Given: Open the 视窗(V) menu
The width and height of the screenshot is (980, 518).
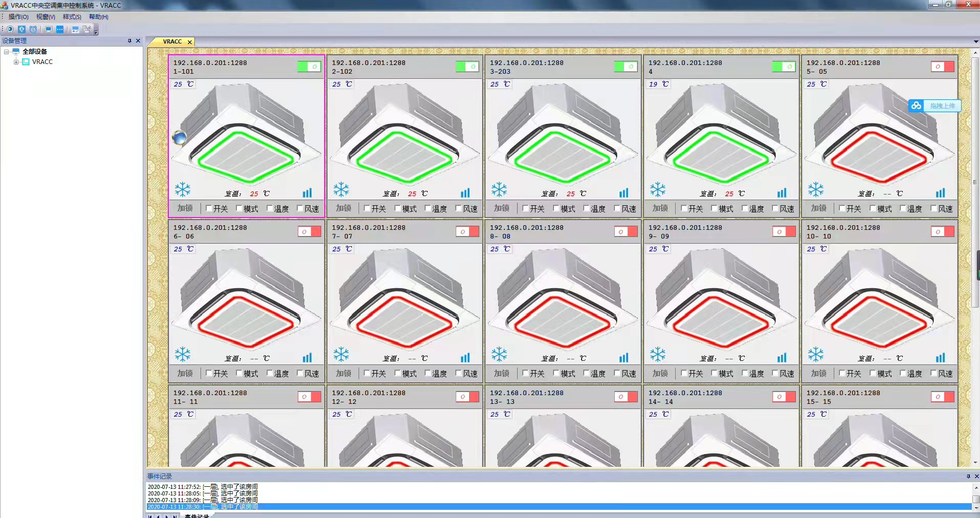Looking at the screenshot, I should [46, 17].
